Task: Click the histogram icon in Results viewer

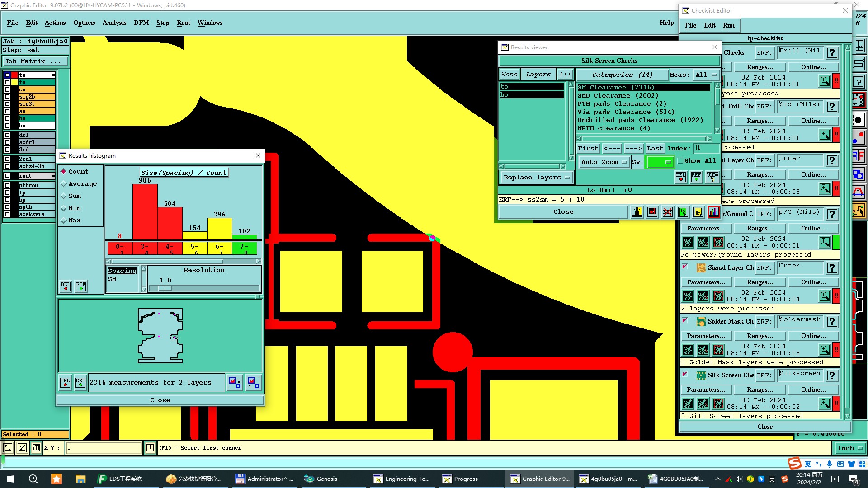Action: pos(714,212)
